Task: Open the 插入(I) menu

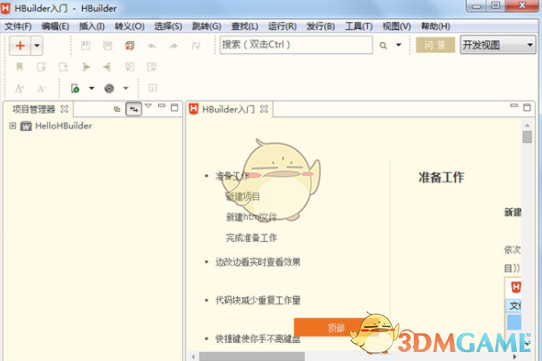Action: tap(92, 26)
